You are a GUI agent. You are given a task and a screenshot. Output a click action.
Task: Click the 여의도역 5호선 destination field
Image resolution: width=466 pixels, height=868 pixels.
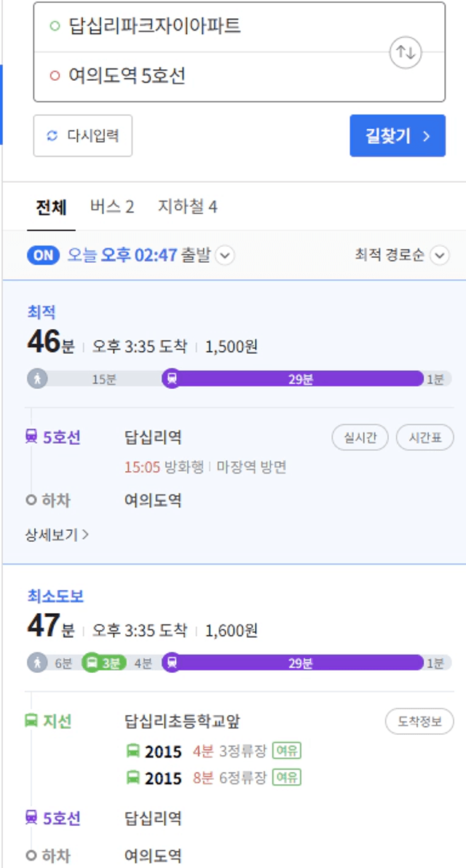(x=239, y=76)
